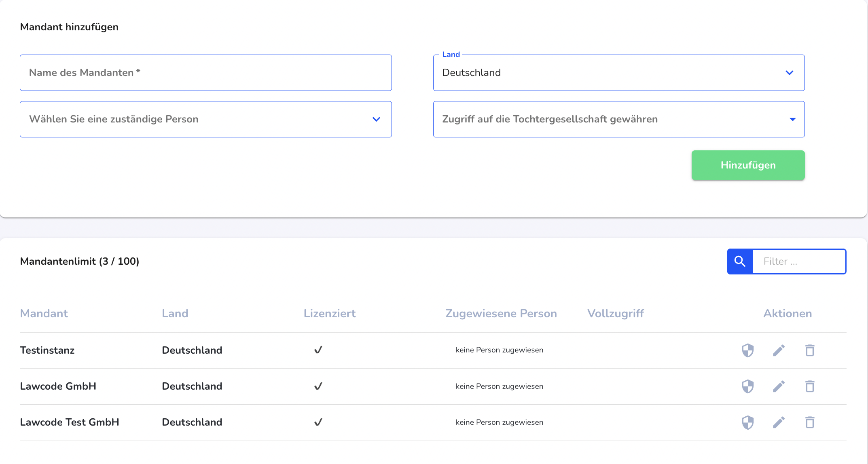Click shield icon for Lawcode GmbH row
Viewport: 868px width, 464px height.
click(747, 386)
